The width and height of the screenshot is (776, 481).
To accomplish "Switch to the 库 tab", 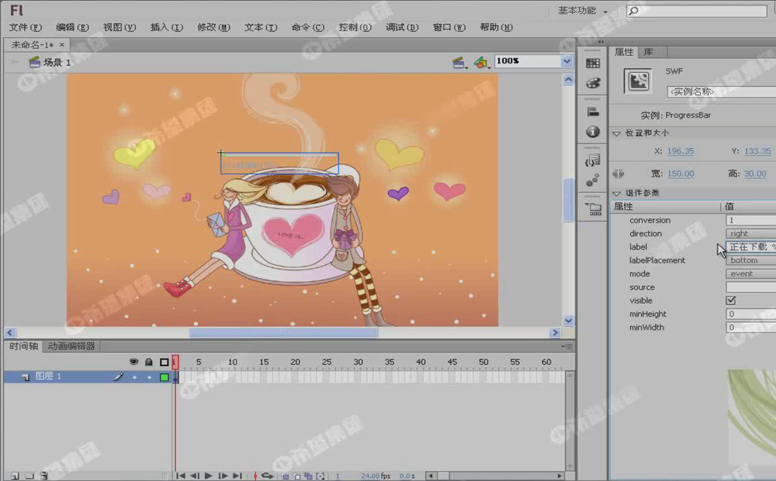I will pos(648,52).
